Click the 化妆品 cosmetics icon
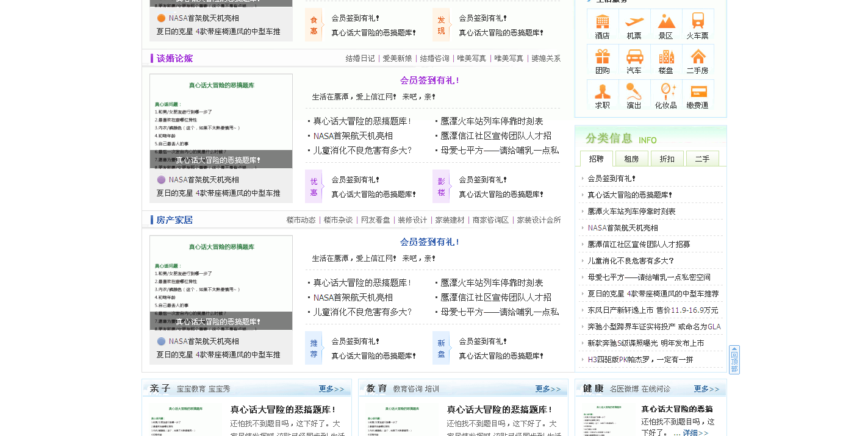This screenshot has height=436, width=868. pos(666,95)
